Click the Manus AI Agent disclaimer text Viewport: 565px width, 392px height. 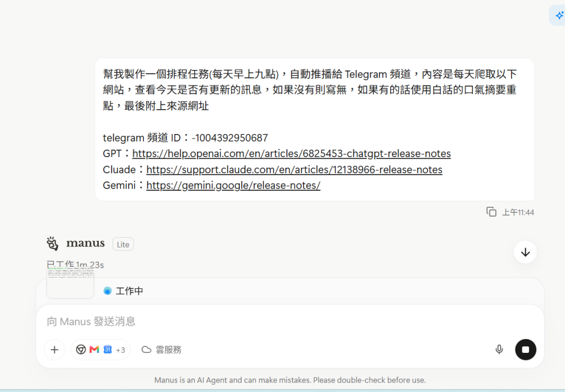pyautogui.click(x=290, y=380)
